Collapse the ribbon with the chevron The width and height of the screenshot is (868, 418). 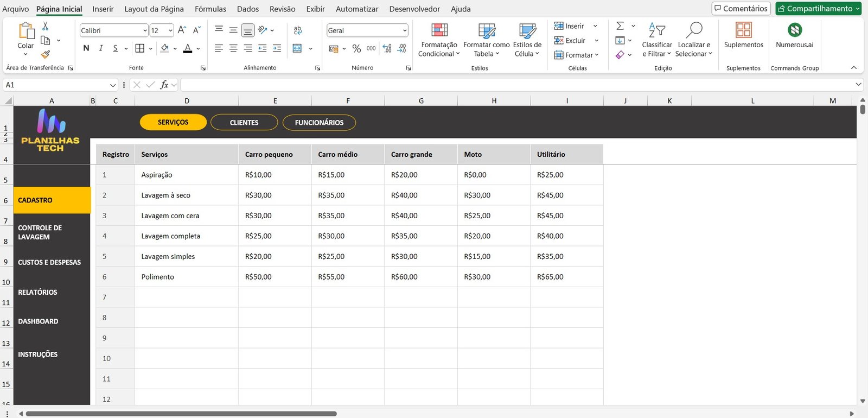click(854, 68)
